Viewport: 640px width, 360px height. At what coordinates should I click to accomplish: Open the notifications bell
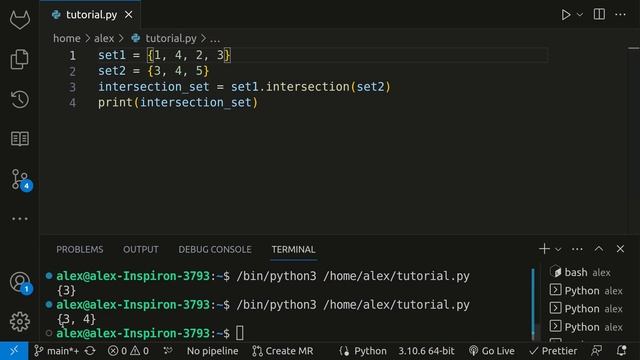(621, 351)
